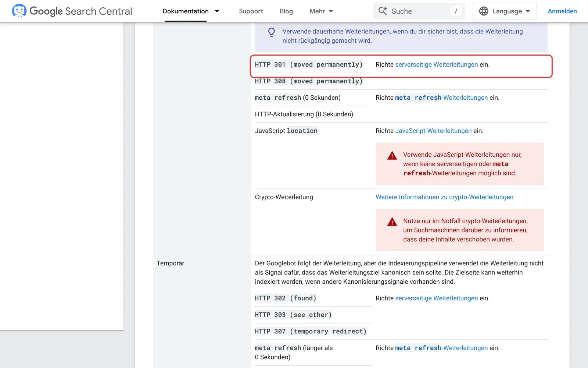Click the HTTP 303 (see other) code text
Image resolution: width=588 pixels, height=368 pixels.
pyautogui.click(x=293, y=315)
